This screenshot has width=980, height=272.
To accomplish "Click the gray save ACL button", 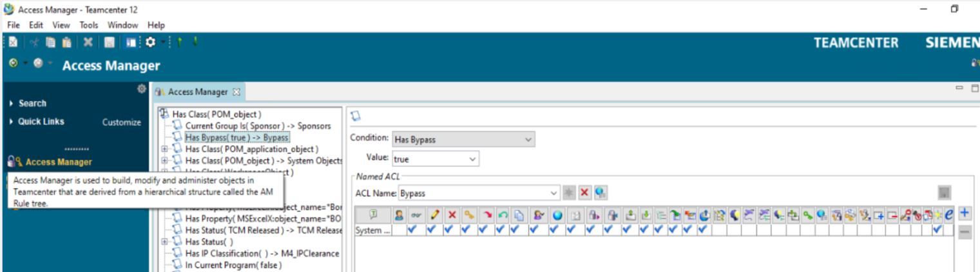I will [x=943, y=193].
